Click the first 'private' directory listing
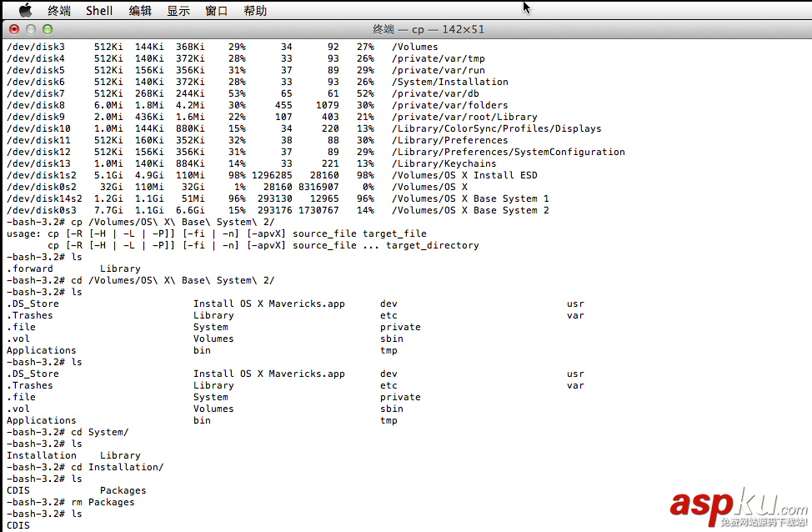This screenshot has width=812, height=532. coord(400,327)
